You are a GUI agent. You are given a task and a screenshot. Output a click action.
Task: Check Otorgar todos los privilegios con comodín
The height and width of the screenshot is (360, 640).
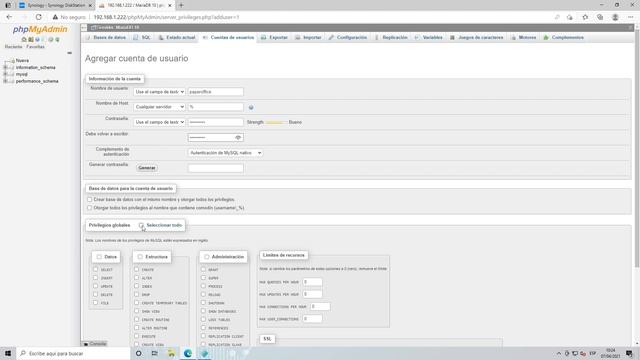click(89, 208)
